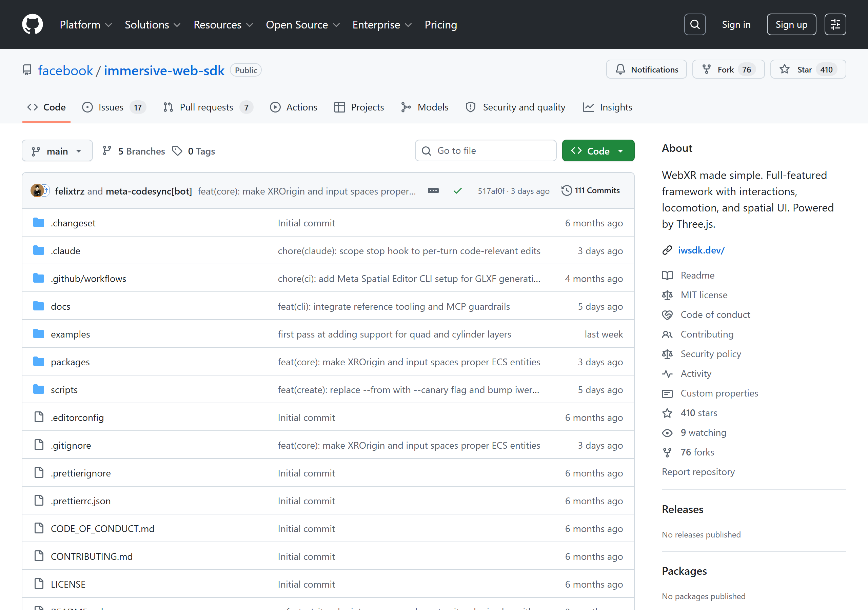
Task: Click the Readme book icon
Action: tap(667, 275)
